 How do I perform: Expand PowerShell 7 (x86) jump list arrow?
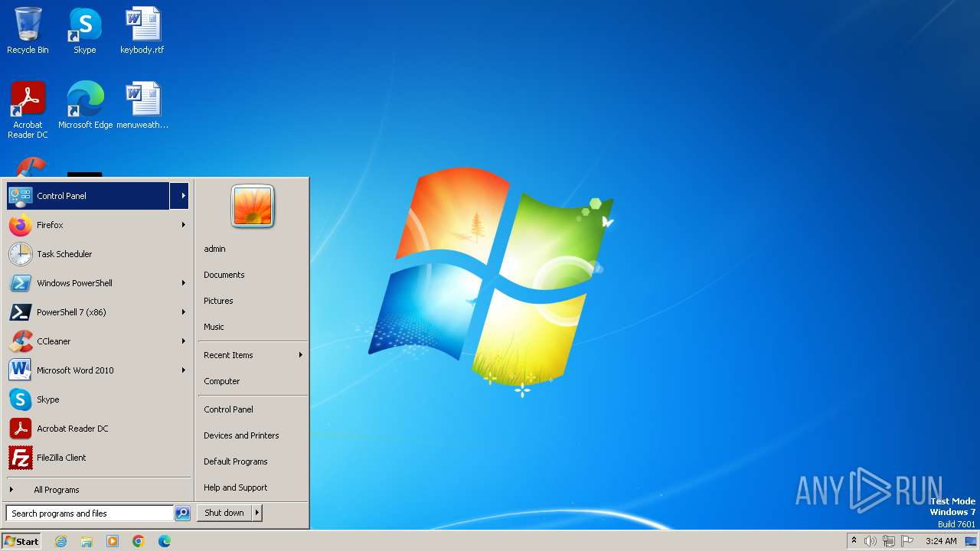183,312
